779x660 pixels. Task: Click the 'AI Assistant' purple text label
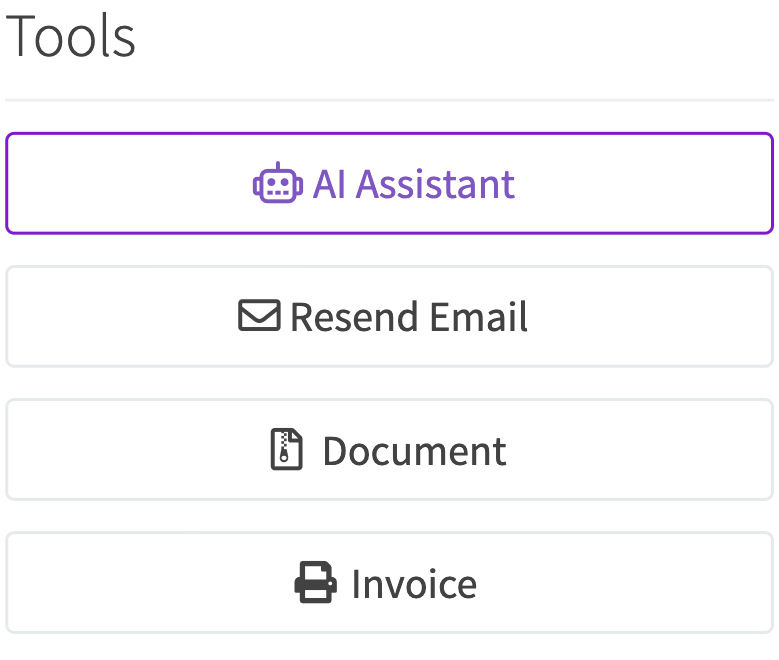pos(414,184)
